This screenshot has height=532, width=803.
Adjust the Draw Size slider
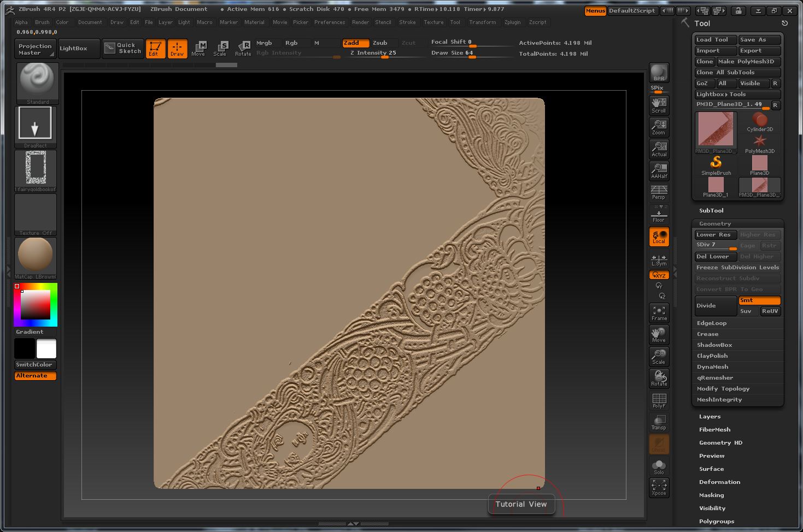pyautogui.click(x=472, y=53)
